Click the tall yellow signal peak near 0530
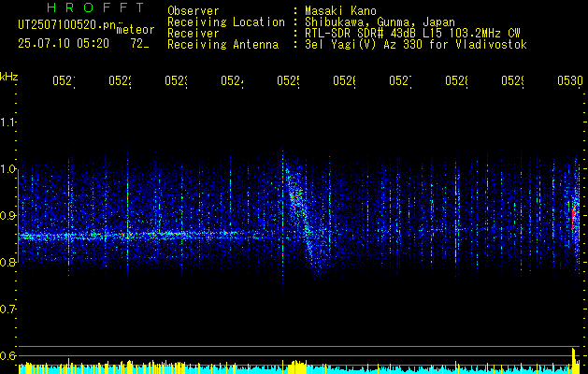Screen dimensions: 588x374 tap(573, 361)
